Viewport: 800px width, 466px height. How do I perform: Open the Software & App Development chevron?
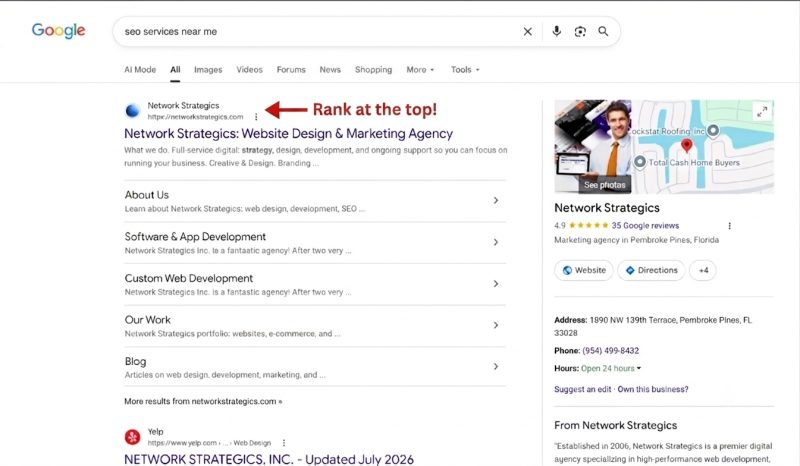[496, 242]
